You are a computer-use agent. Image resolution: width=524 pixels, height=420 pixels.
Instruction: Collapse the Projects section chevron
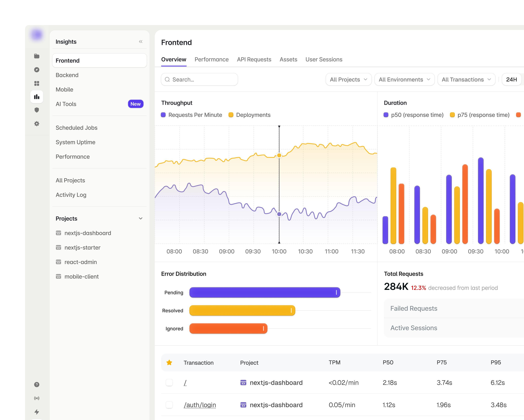coord(141,218)
